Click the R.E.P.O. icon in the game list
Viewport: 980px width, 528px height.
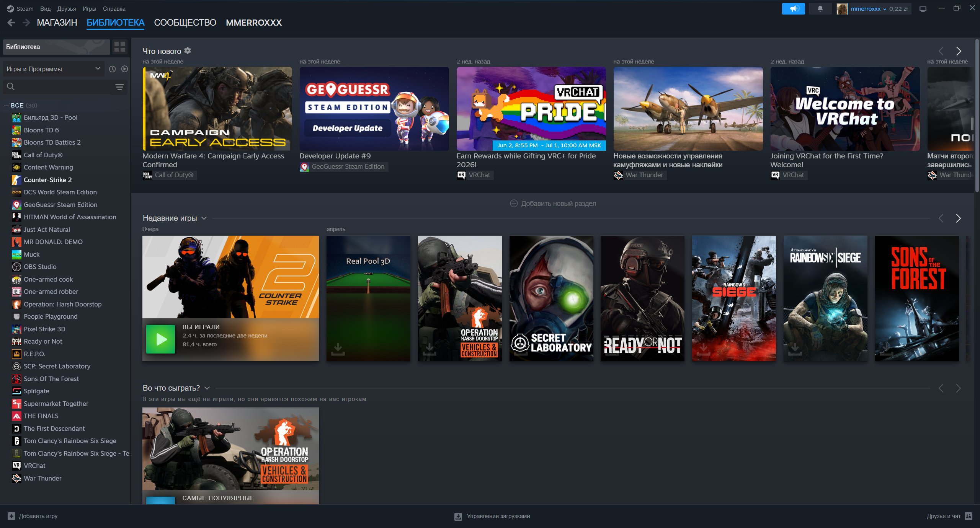point(16,354)
